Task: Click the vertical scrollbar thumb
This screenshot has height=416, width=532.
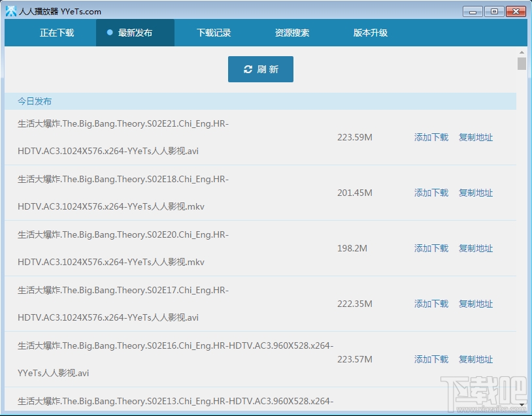Action: [522, 63]
